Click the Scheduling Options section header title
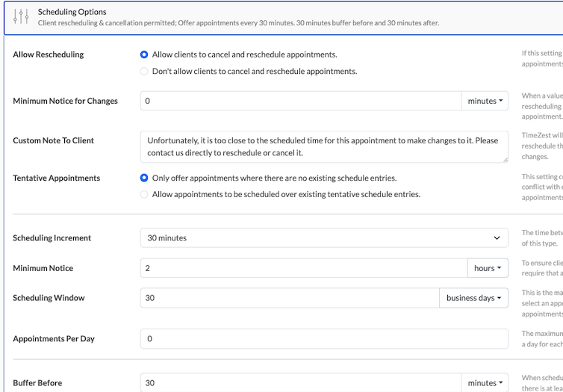 (72, 12)
